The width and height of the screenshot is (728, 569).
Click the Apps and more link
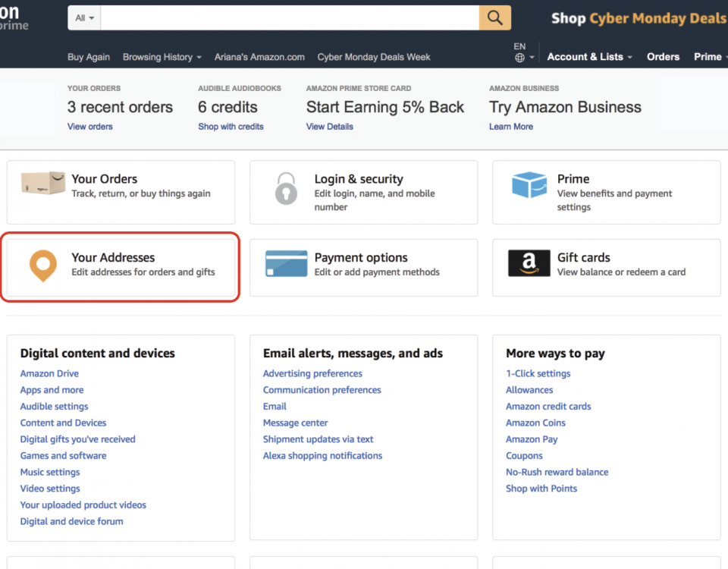52,390
